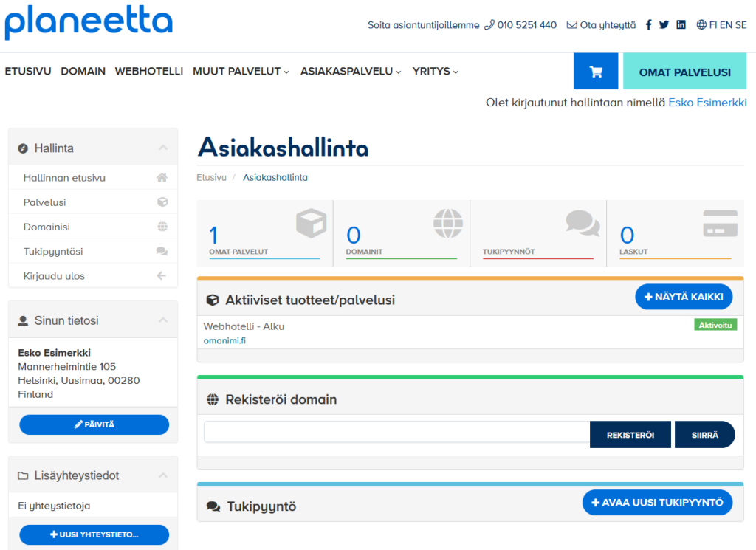Image resolution: width=756 pixels, height=550 pixels.
Task: Click the envelope icon beside Ota yhteyttä
Action: tap(572, 24)
